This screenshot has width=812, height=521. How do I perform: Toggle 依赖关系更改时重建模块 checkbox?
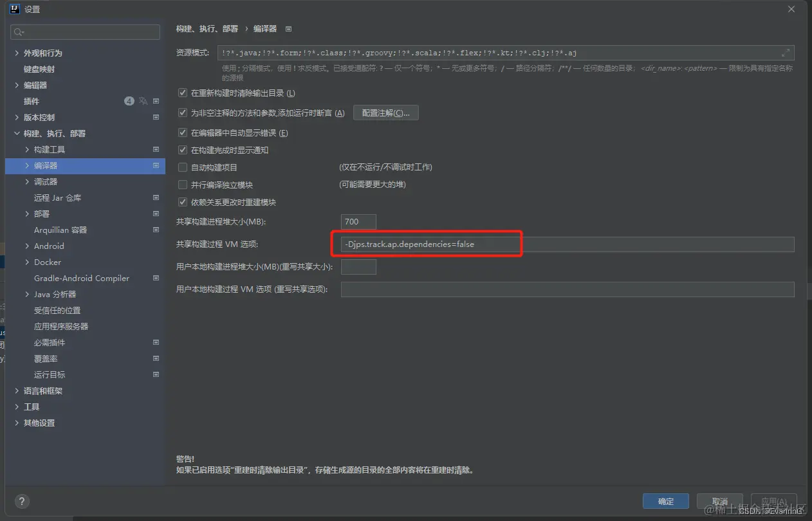(183, 203)
